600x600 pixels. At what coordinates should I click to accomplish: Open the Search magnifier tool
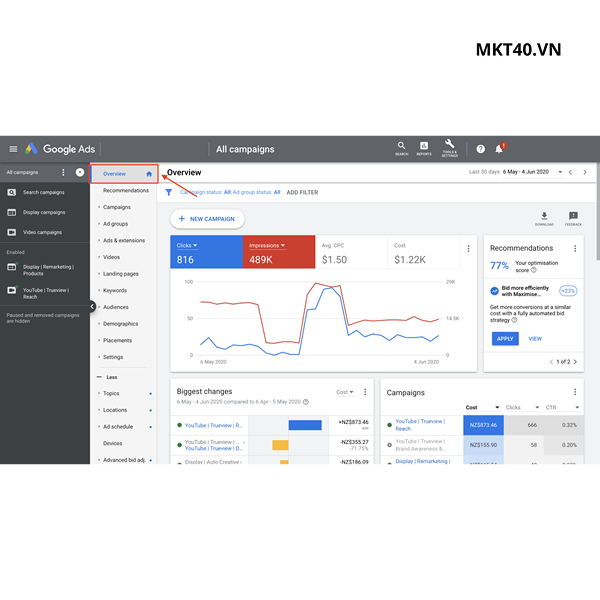[x=401, y=148]
